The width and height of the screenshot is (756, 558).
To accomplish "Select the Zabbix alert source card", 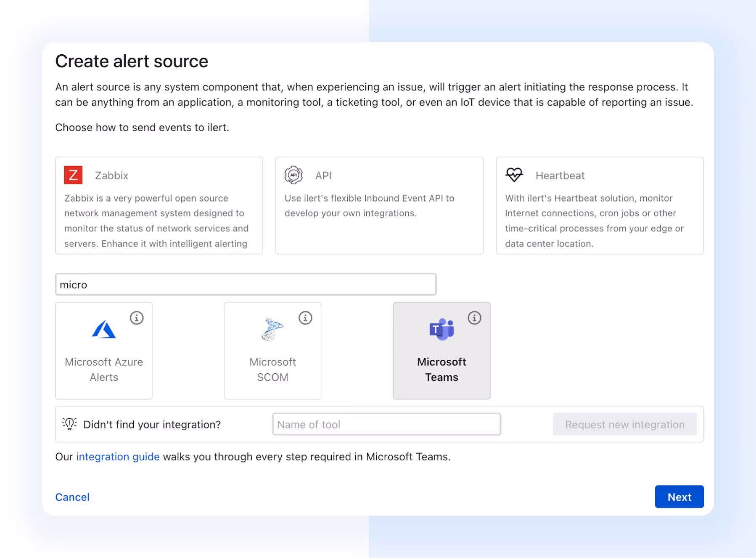I will pos(159,205).
